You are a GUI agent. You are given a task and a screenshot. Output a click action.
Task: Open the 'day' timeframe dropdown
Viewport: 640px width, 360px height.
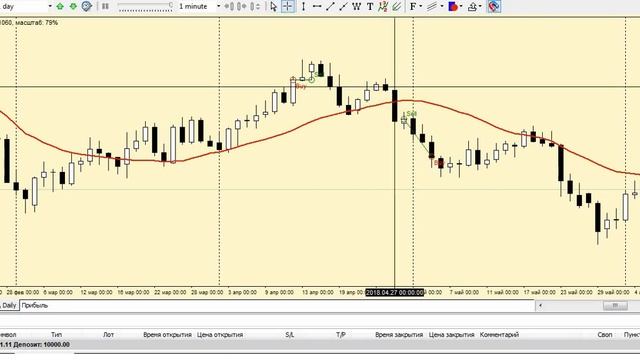tap(50, 7)
